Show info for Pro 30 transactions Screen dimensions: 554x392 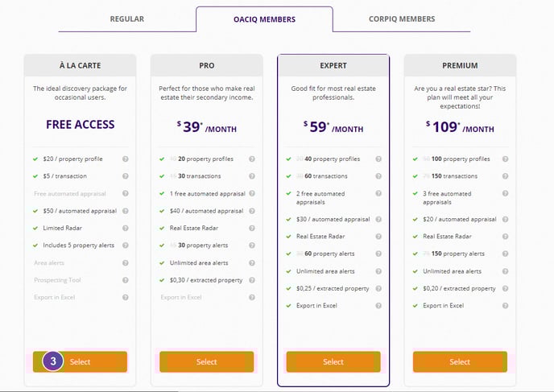252,176
